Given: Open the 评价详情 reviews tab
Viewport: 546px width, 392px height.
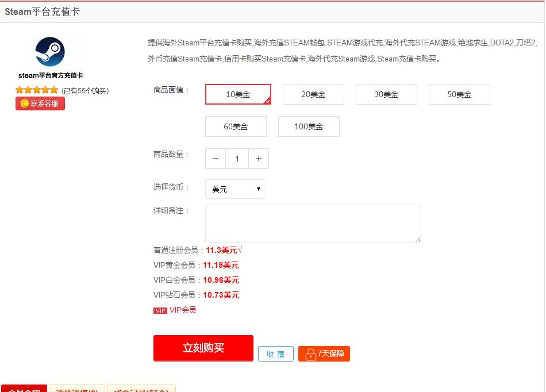Looking at the screenshot, I should pos(77,389).
